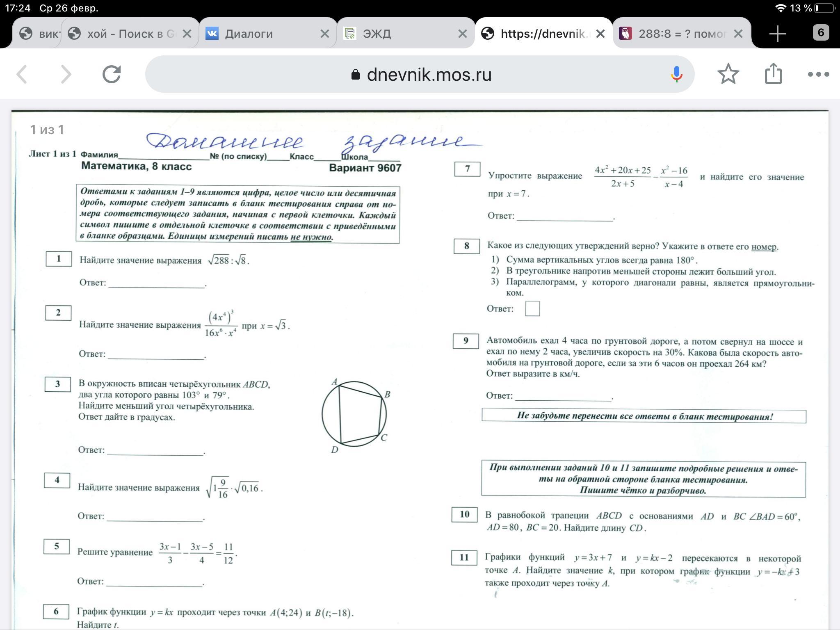Reload the page with refresh icon

[x=112, y=74]
